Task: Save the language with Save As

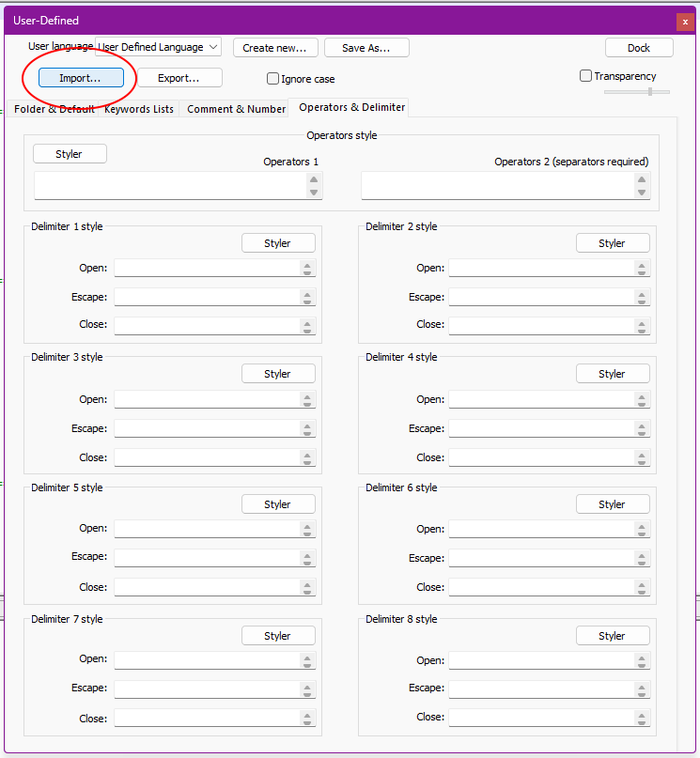Action: click(366, 47)
